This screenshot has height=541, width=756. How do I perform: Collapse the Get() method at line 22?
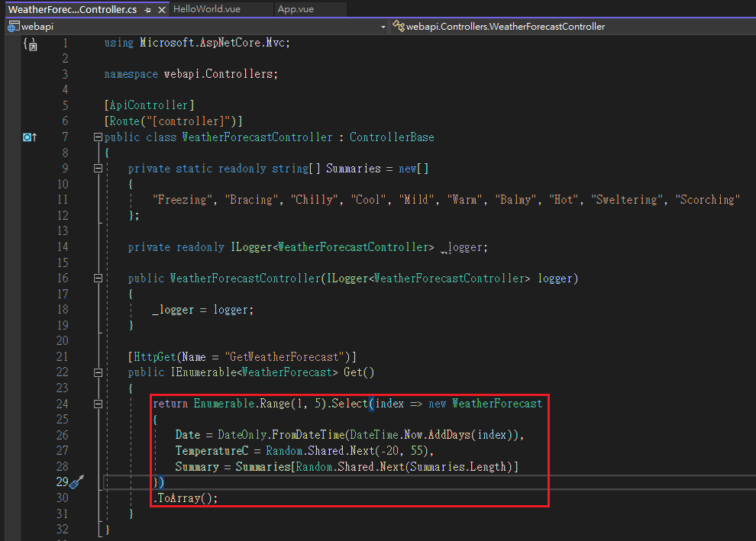coord(98,372)
